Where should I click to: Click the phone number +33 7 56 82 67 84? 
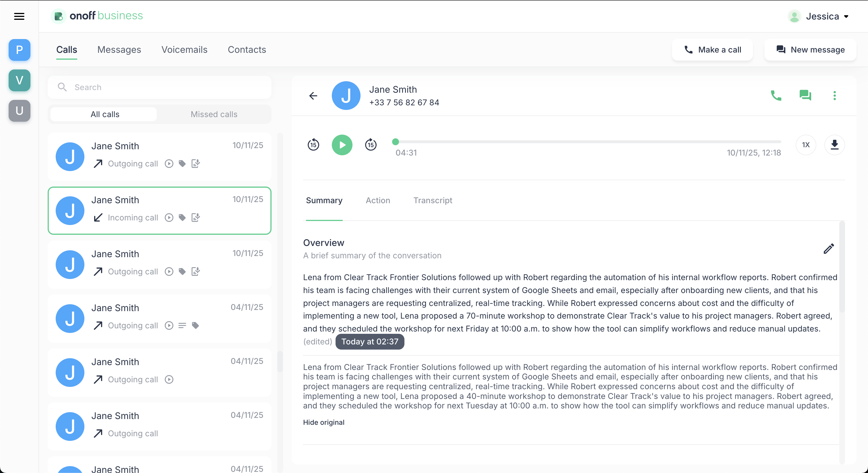tap(404, 102)
